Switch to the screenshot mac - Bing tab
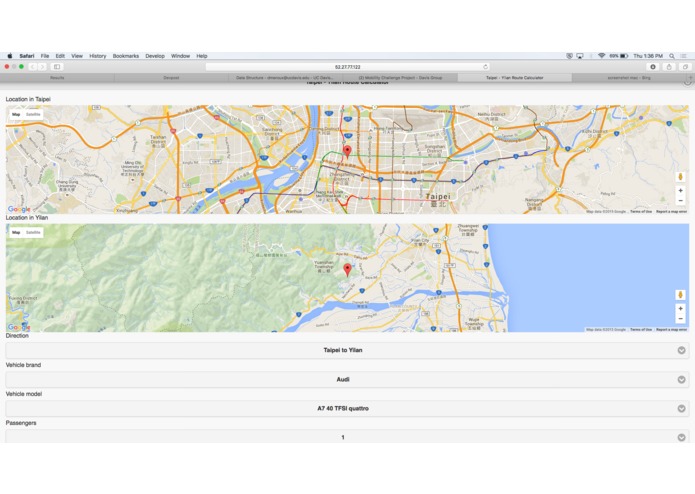Image resolution: width=695 pixels, height=494 pixels. [629, 78]
